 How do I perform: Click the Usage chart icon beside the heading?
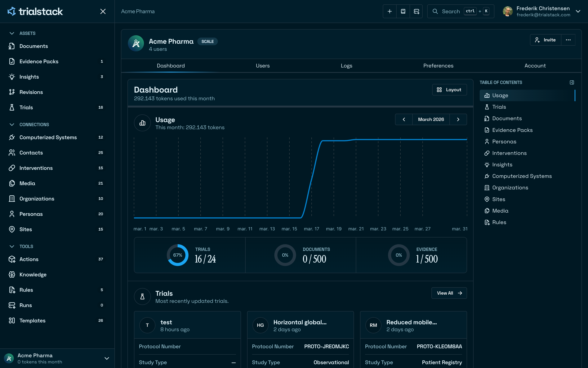142,123
